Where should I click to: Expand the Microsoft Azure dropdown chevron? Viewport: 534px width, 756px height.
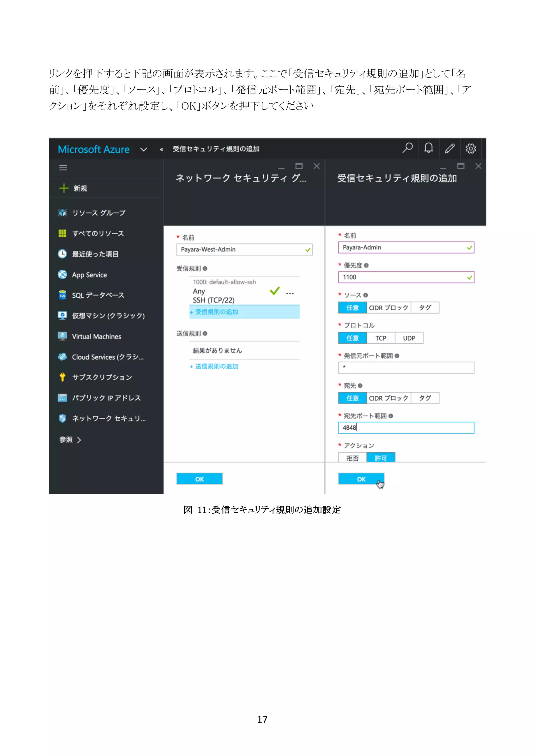point(143,149)
